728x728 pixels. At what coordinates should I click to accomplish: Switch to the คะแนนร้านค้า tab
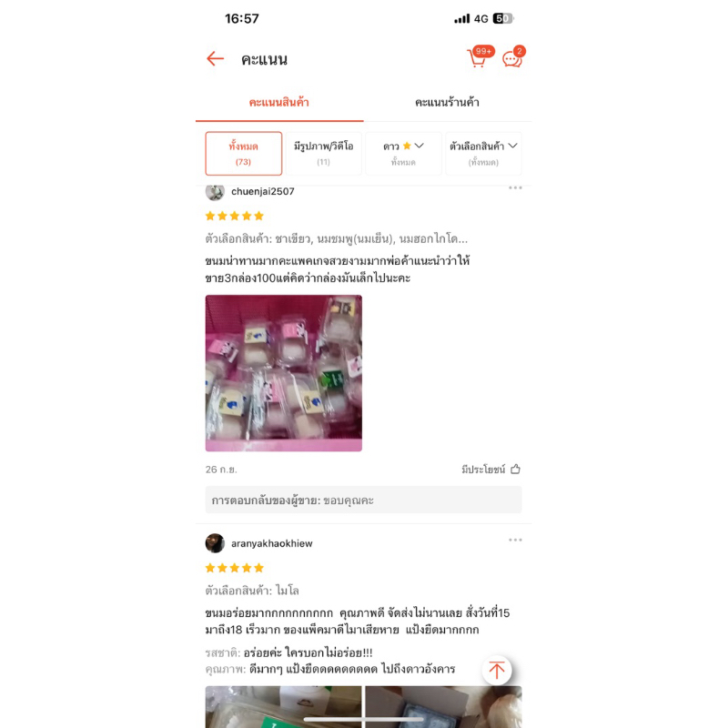pos(447,103)
